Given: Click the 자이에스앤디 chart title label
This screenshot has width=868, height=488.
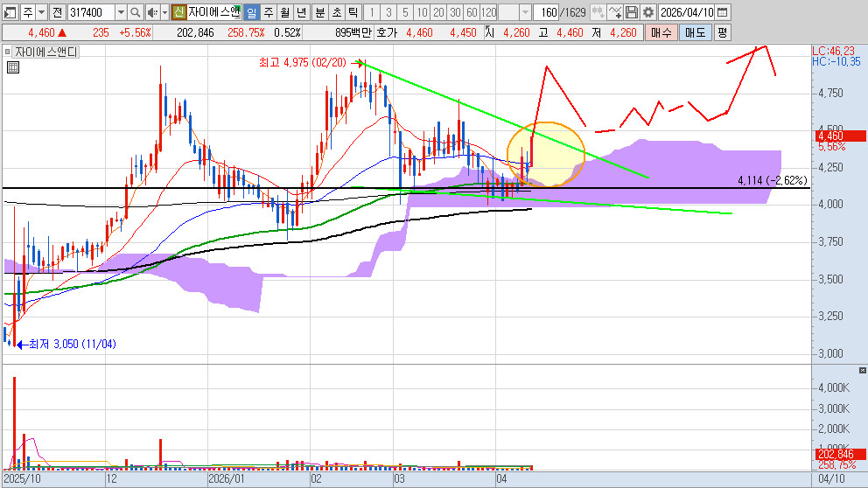Looking at the screenshot, I should 46,52.
